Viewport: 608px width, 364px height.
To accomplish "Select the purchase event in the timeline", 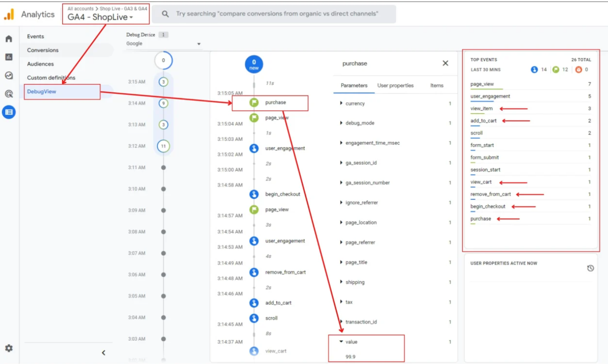I will click(275, 102).
